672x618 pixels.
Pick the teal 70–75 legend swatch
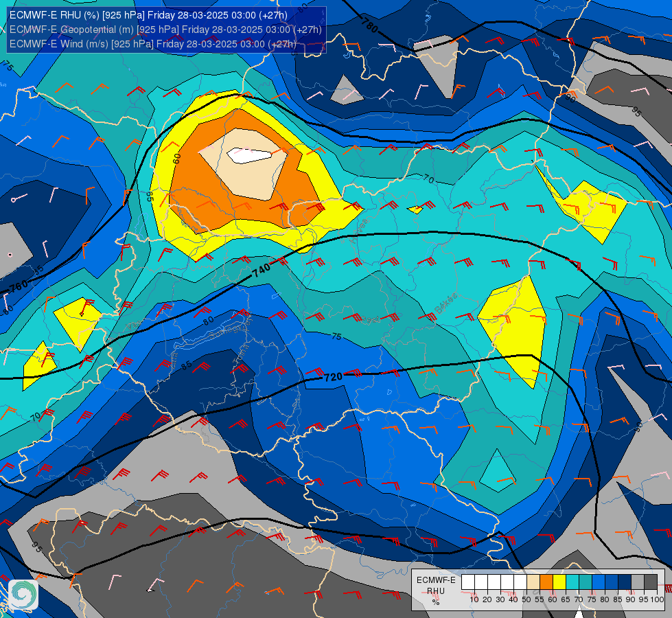[x=586, y=582]
